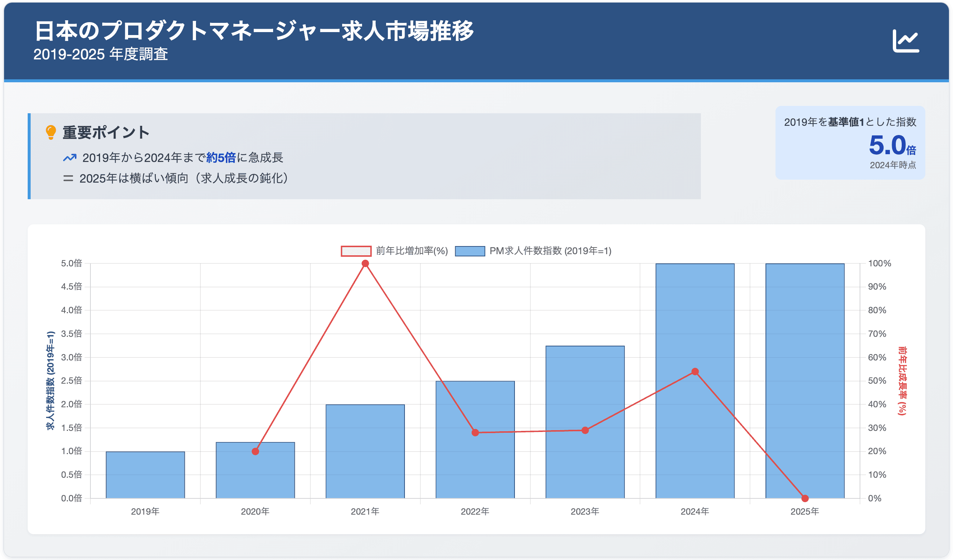Click the 約5倍 highlighted link text
953x560 pixels.
(221, 158)
